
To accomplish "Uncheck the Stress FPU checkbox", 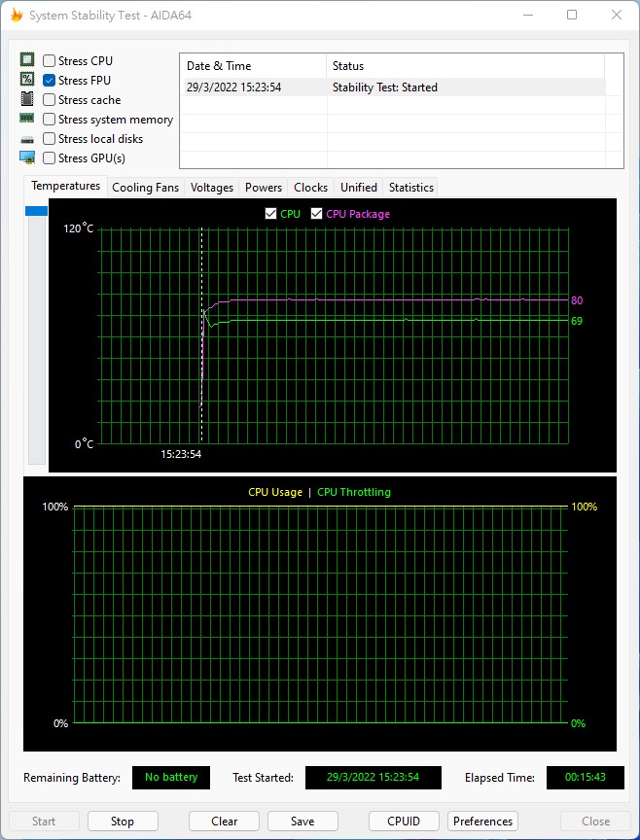I will (x=49, y=81).
